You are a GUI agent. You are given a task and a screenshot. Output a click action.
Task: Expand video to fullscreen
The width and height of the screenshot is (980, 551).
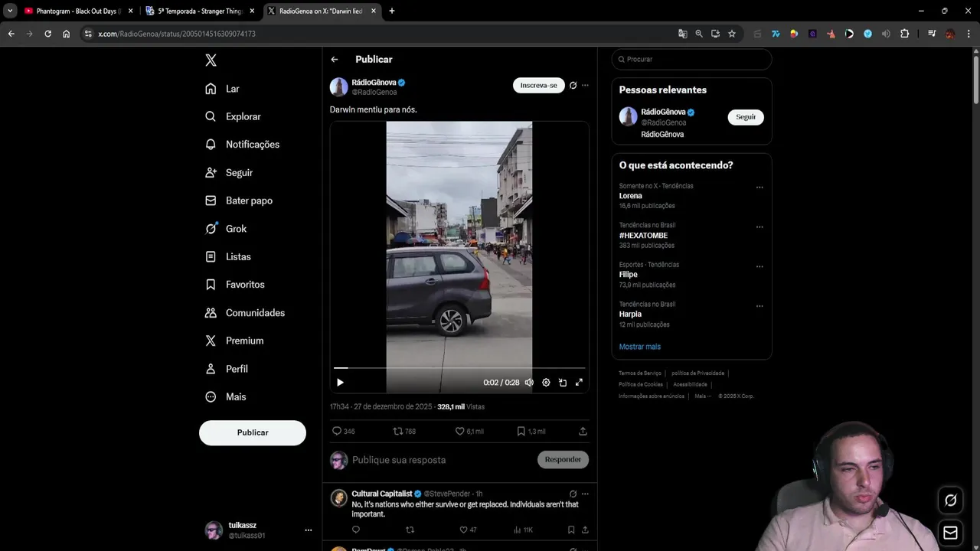tap(579, 383)
